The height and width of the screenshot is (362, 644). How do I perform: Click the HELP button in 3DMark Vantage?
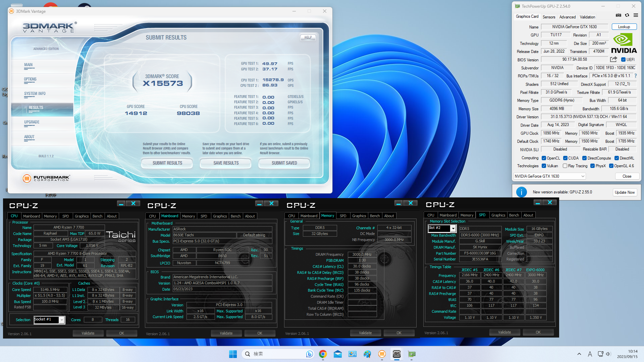(x=308, y=38)
